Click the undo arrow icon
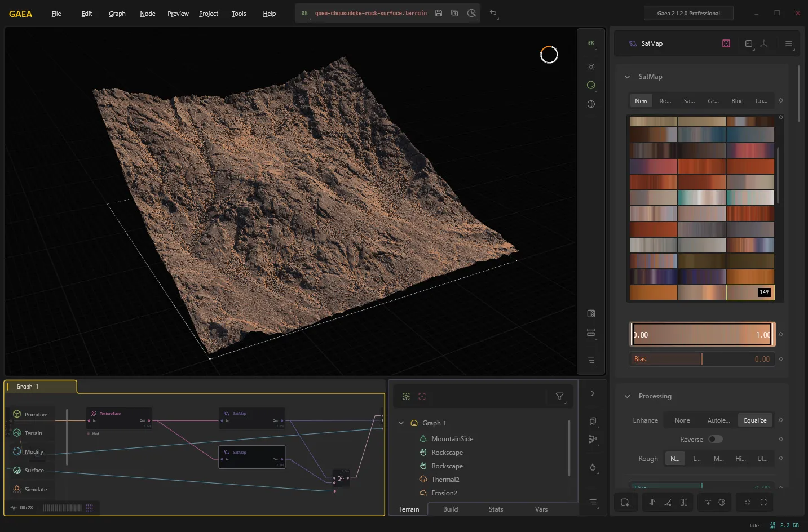This screenshot has height=532, width=808. (493, 13)
